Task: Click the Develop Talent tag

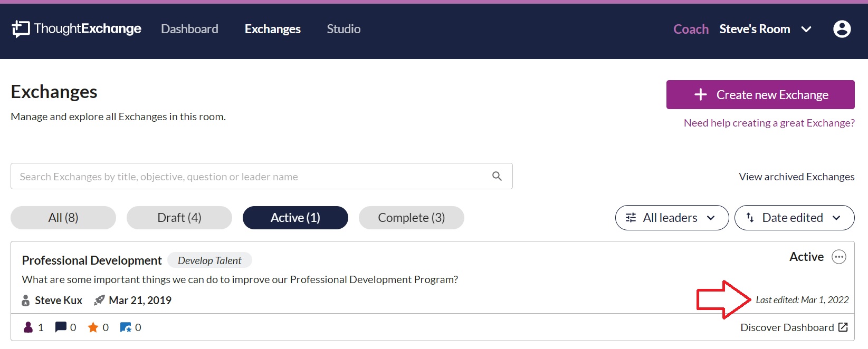Action: [209, 260]
